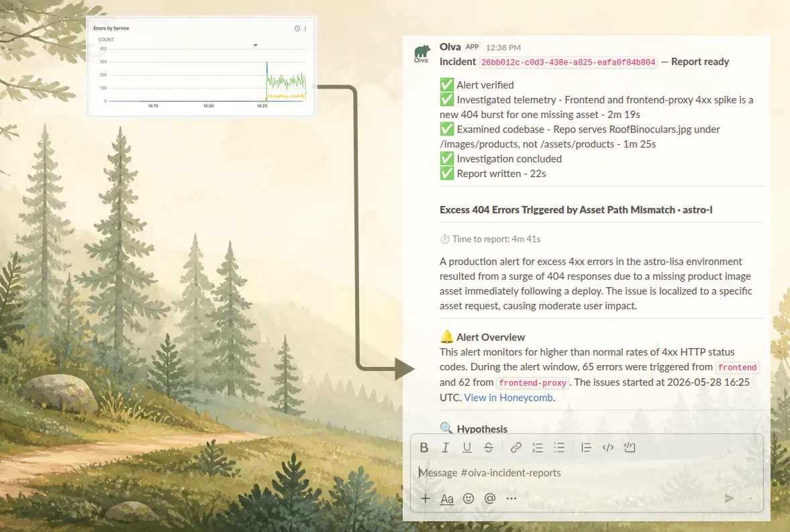Apply underline formatting button
The image size is (790, 532).
coord(467,447)
